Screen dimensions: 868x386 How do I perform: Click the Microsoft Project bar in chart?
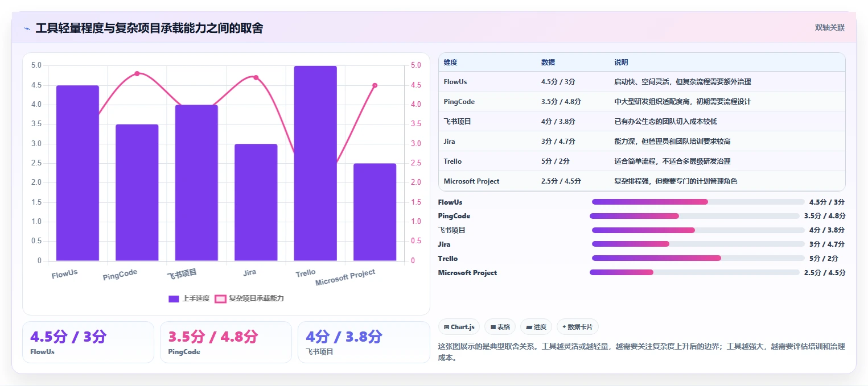point(375,212)
